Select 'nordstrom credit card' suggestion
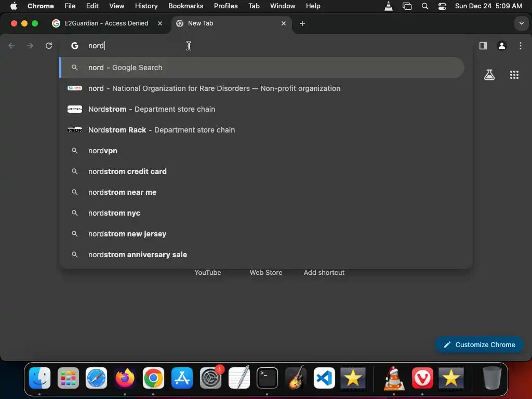532x399 pixels. tap(262, 171)
